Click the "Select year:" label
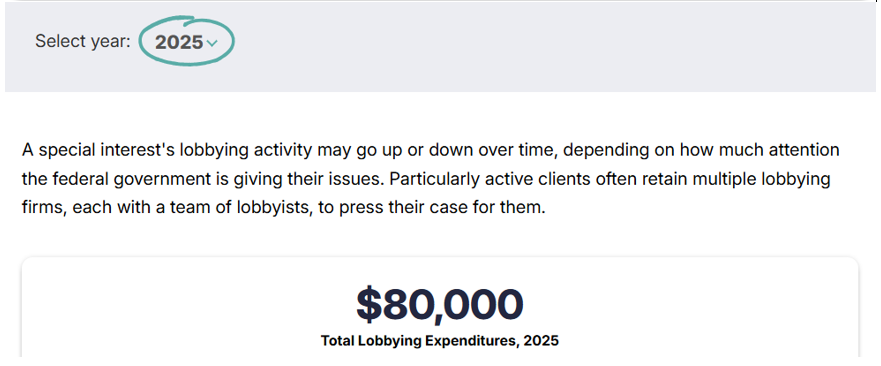Screen dimensions: 881x366 coord(83,42)
